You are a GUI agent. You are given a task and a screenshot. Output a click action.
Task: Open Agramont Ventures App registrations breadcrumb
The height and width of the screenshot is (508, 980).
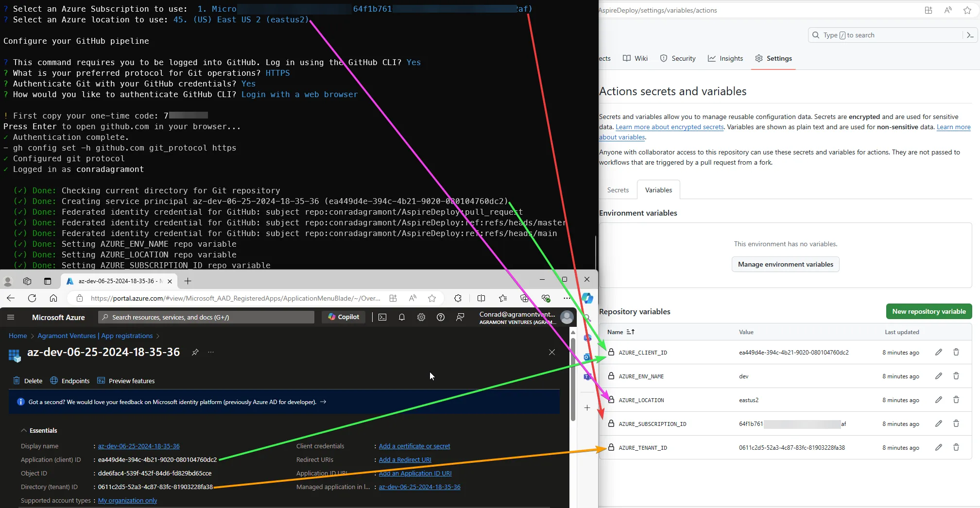click(x=95, y=336)
